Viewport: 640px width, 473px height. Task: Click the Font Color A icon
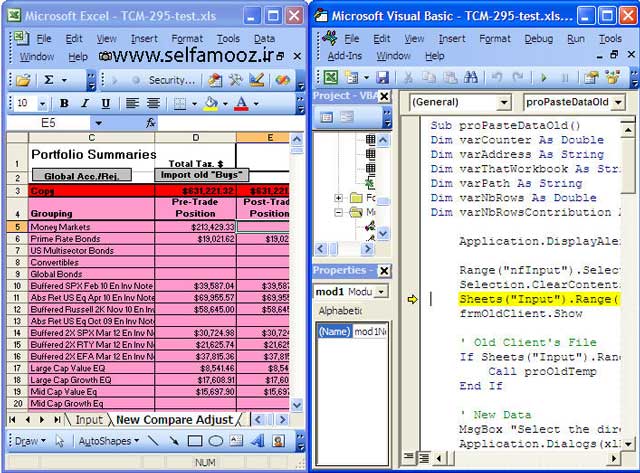[241, 104]
